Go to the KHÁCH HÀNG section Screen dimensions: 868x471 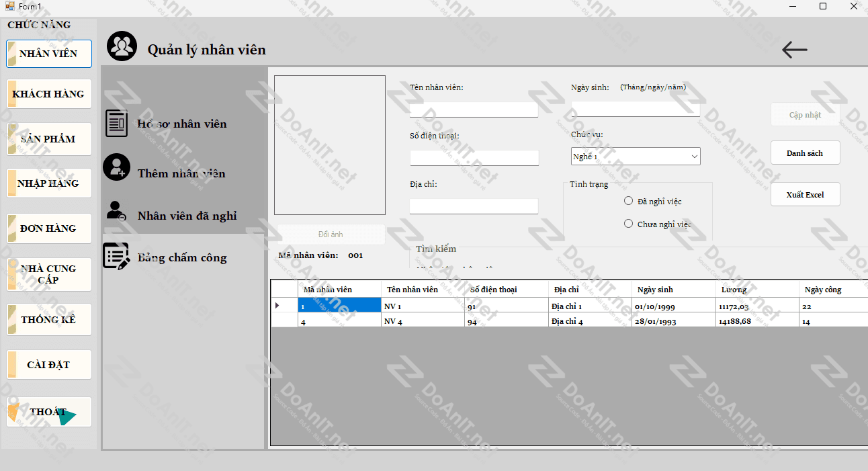[48, 94]
